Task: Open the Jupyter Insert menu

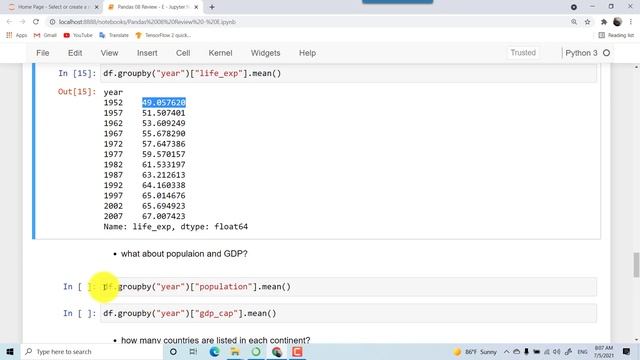Action: [147, 53]
